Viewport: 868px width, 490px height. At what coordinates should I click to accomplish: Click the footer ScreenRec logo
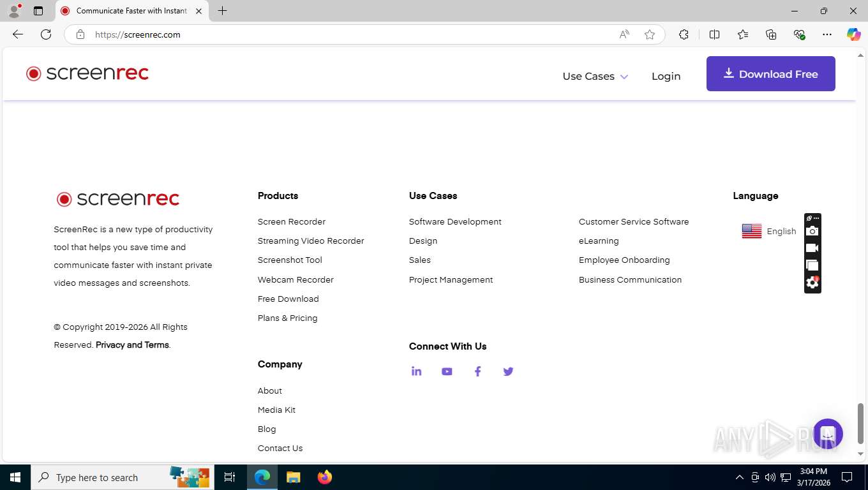[x=117, y=199]
